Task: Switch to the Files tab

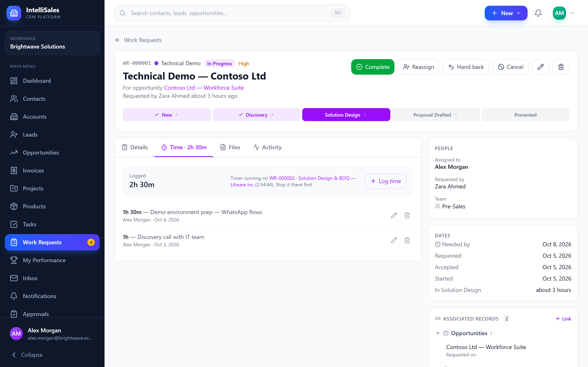Action: 230,147
